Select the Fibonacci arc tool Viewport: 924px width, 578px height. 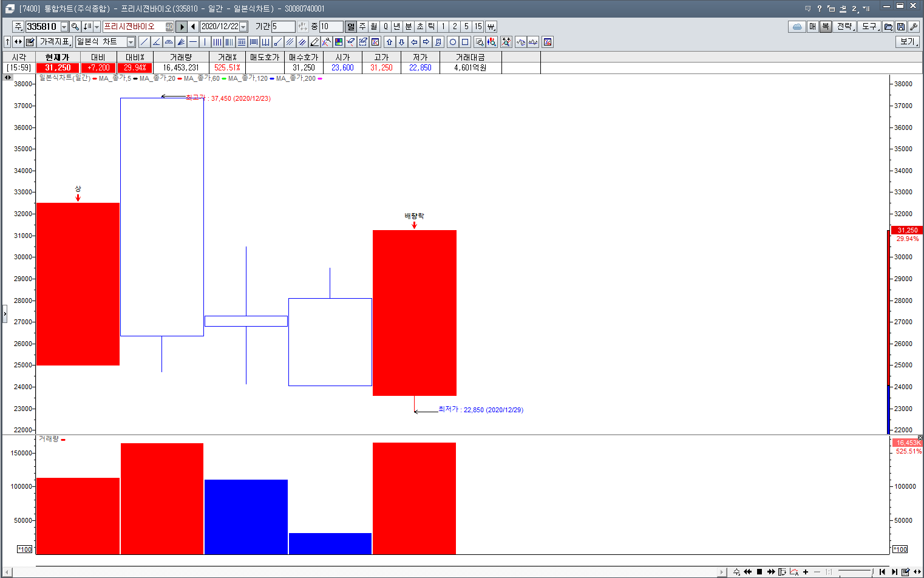pos(168,42)
